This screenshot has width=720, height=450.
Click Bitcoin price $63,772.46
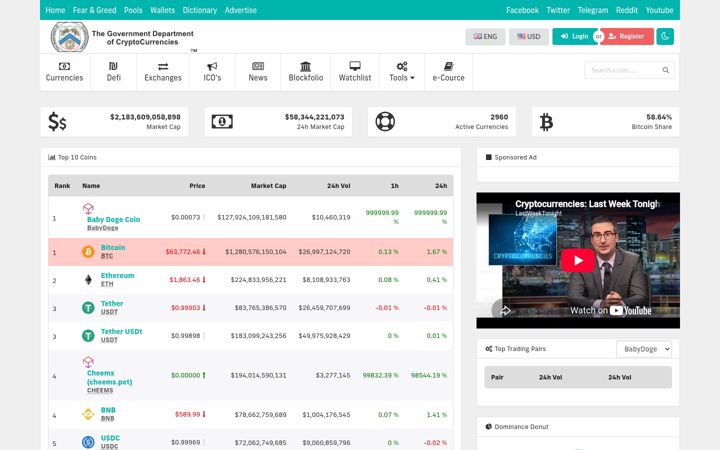(183, 252)
